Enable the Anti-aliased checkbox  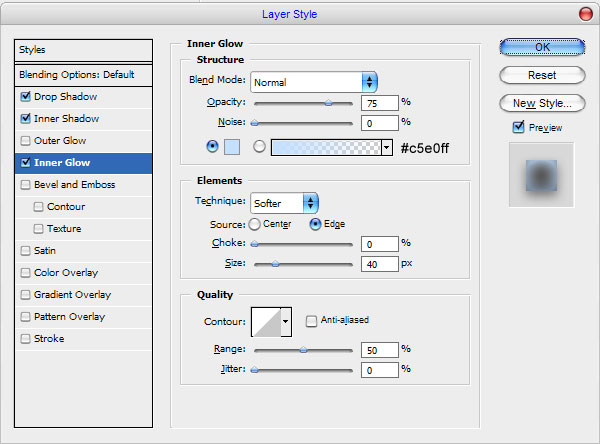311,321
